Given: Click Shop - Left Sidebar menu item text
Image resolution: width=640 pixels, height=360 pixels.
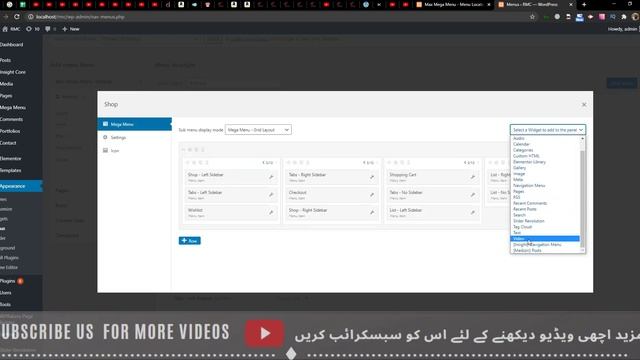Looking at the screenshot, I should (205, 175).
